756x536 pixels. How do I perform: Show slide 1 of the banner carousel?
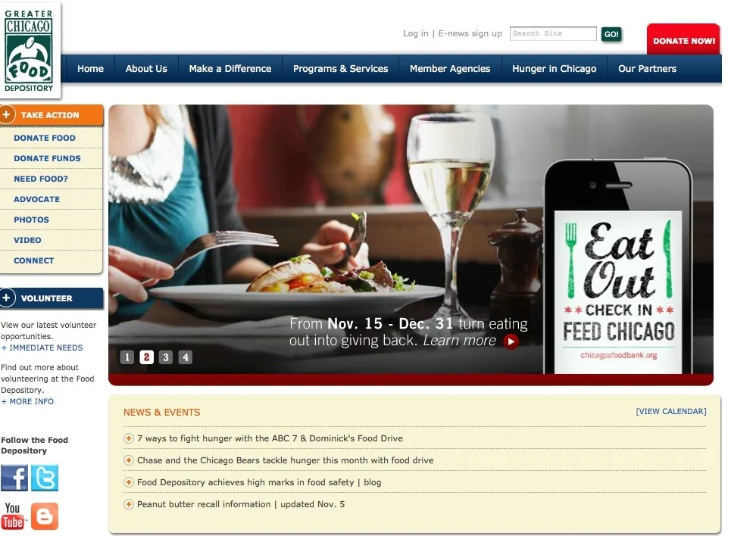(x=127, y=357)
